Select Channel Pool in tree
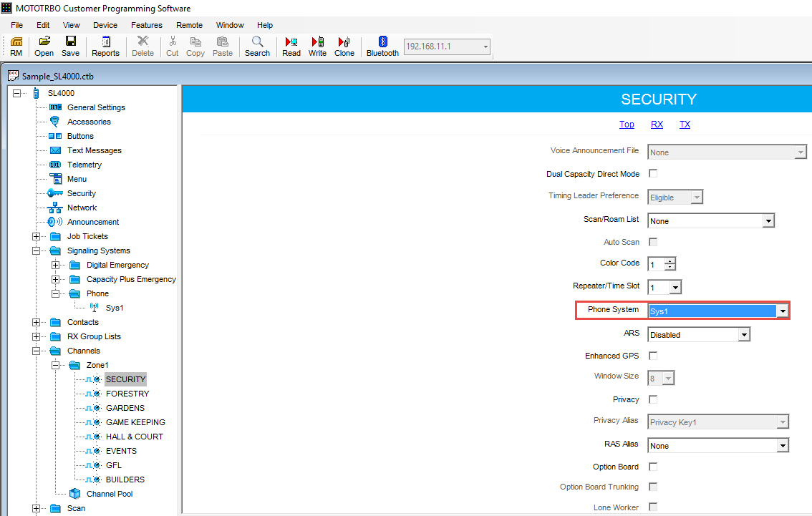Screen dimensions: 812x516 tap(110, 494)
